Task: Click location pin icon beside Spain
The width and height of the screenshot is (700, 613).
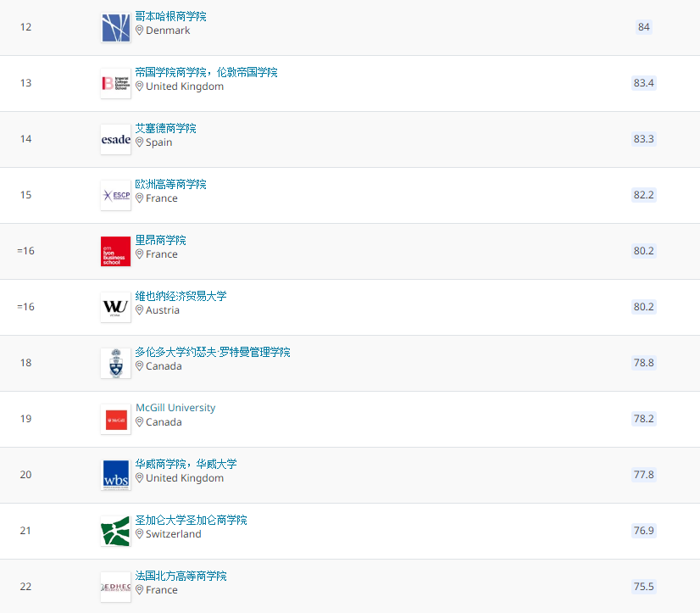Action: pyautogui.click(x=139, y=142)
